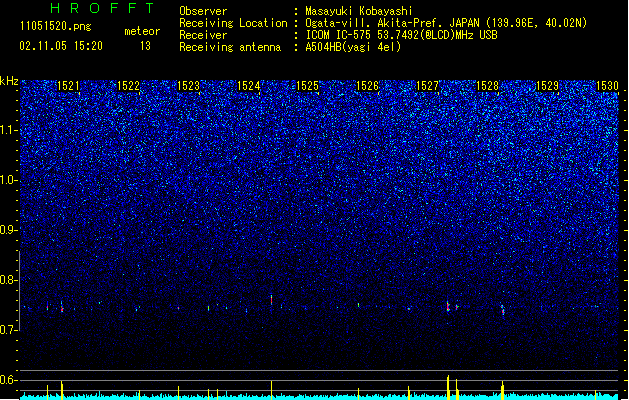The height and width of the screenshot is (400, 629).
Task: Click the 1.0 kHz axis tick label
Action: (x=9, y=180)
